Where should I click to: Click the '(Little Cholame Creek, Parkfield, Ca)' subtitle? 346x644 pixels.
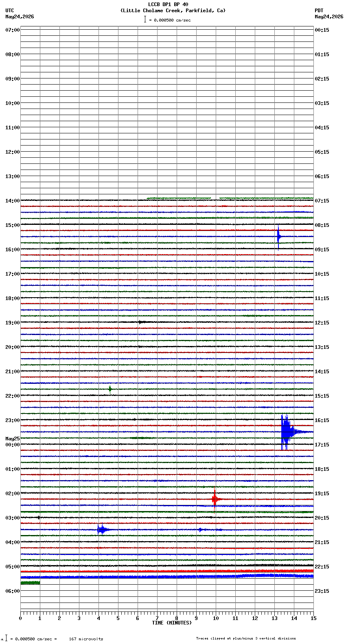pyautogui.click(x=173, y=11)
